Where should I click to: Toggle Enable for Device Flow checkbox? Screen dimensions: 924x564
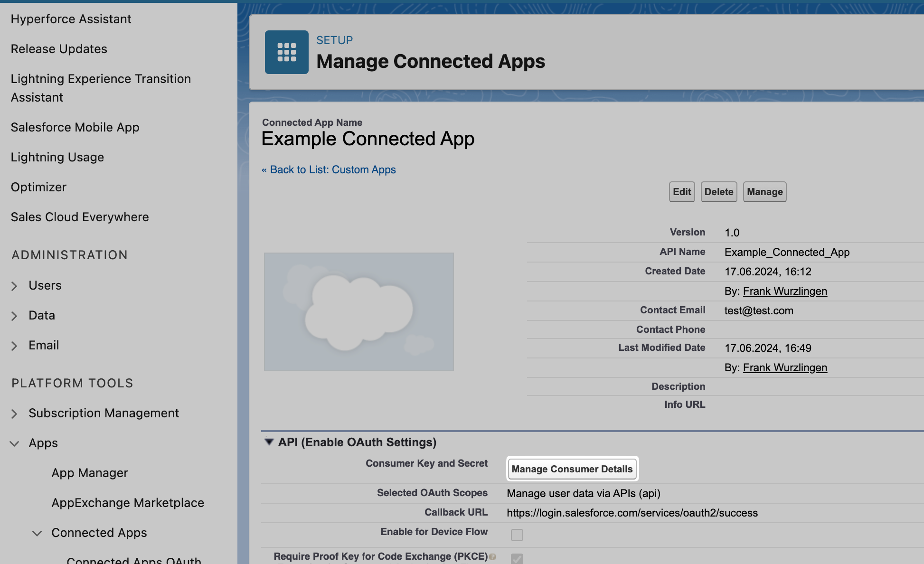tap(517, 535)
